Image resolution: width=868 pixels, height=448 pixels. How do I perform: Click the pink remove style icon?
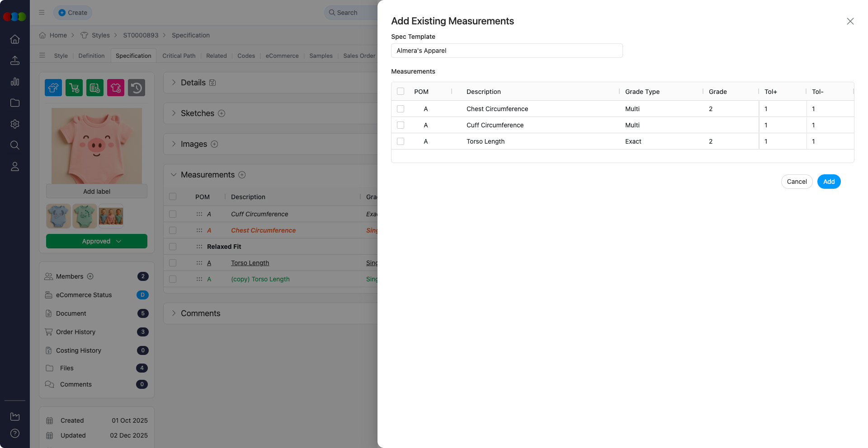coord(115,87)
